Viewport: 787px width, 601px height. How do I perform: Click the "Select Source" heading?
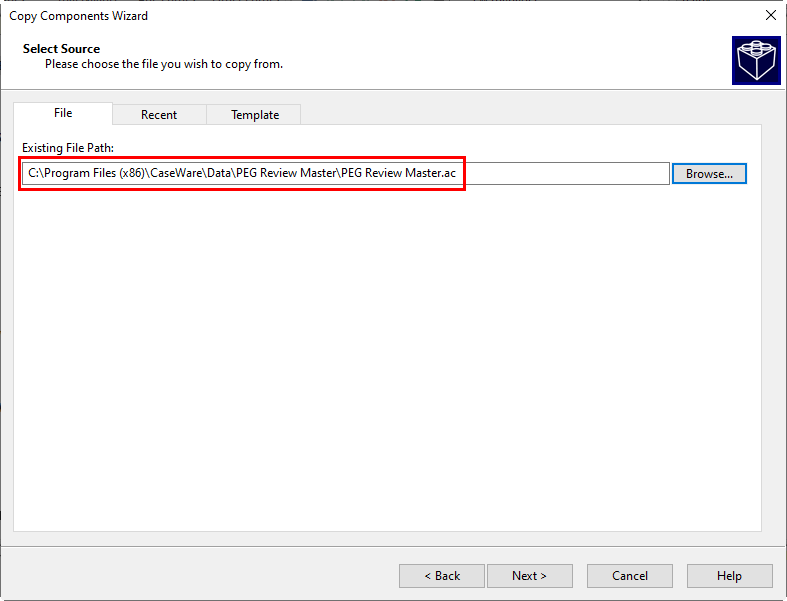click(61, 49)
